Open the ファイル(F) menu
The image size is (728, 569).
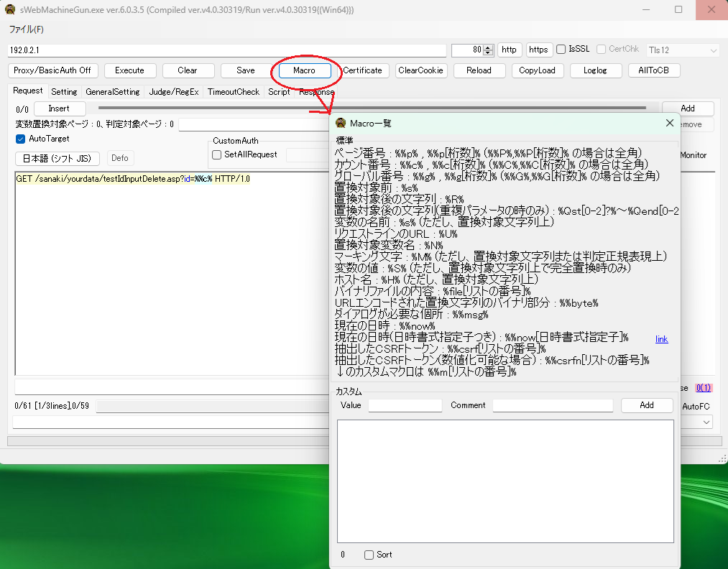pos(27,29)
